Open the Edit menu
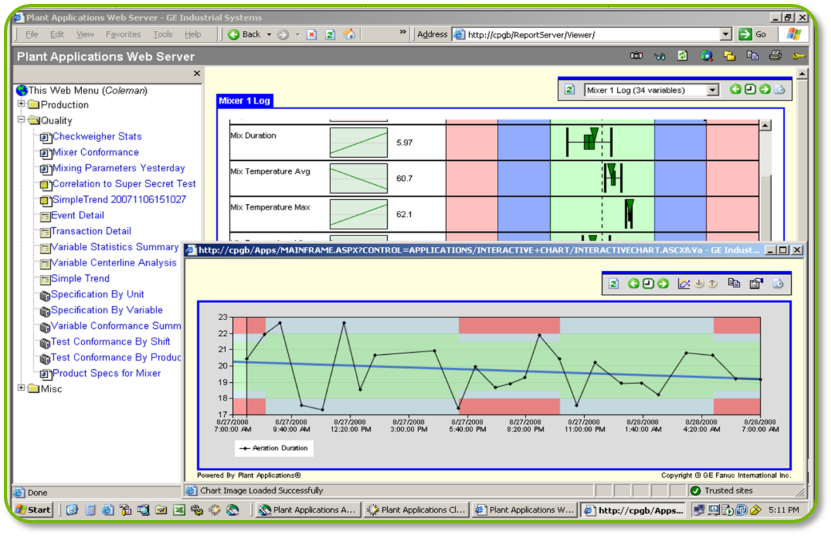Screen dimensions: 831x536 57,34
